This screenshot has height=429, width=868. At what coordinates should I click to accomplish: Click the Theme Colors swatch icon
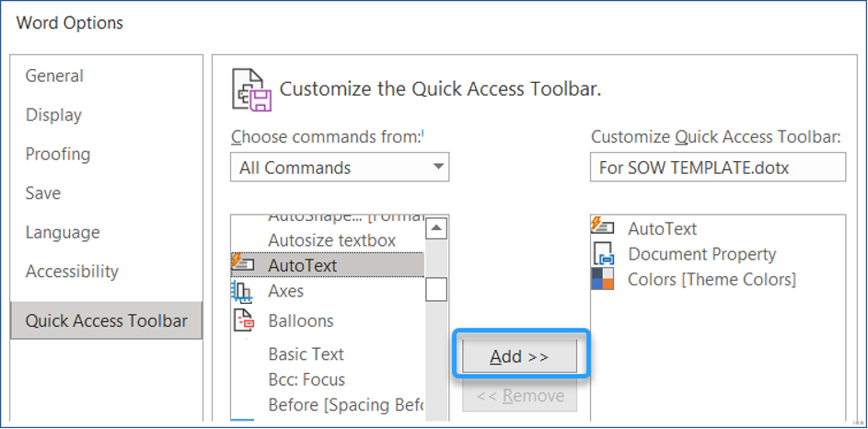(x=604, y=279)
